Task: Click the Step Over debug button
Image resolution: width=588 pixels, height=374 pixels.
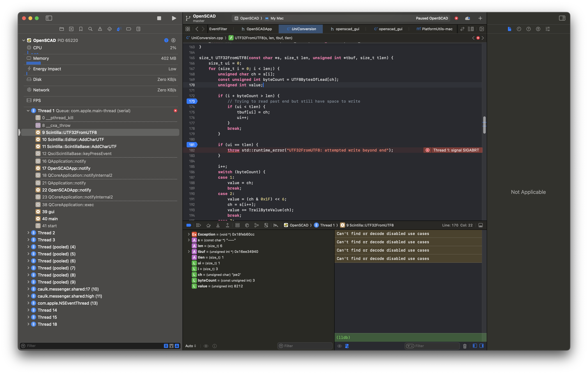Action: [208, 225]
